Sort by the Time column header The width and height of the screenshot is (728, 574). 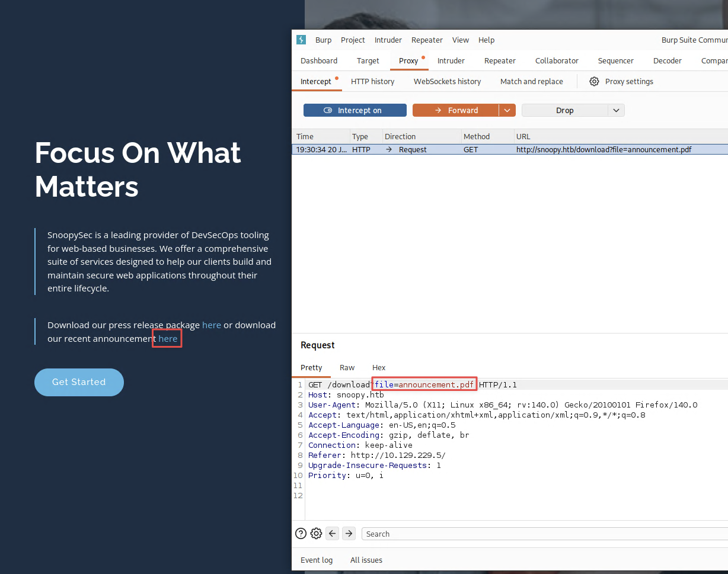pos(321,136)
